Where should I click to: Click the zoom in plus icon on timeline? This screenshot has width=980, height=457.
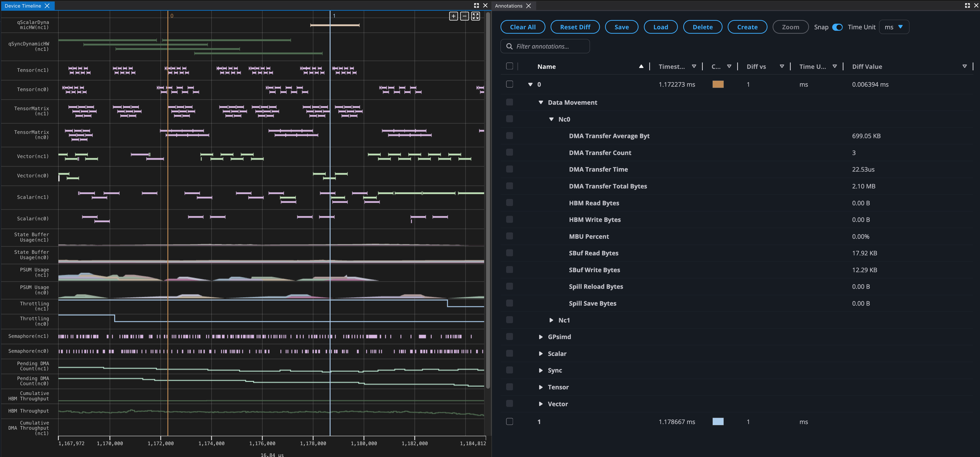click(453, 16)
